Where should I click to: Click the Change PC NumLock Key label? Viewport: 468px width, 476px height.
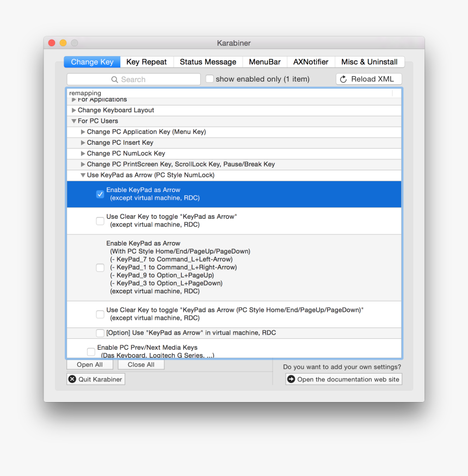pos(126,153)
